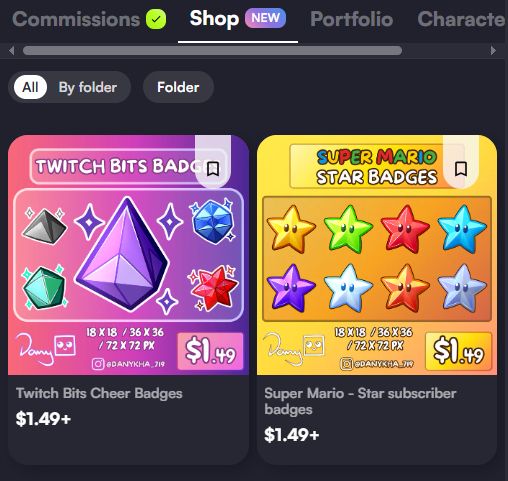The image size is (508, 481).
Task: Open the Super Mario Star Badges thumbnail
Action: pos(377,255)
